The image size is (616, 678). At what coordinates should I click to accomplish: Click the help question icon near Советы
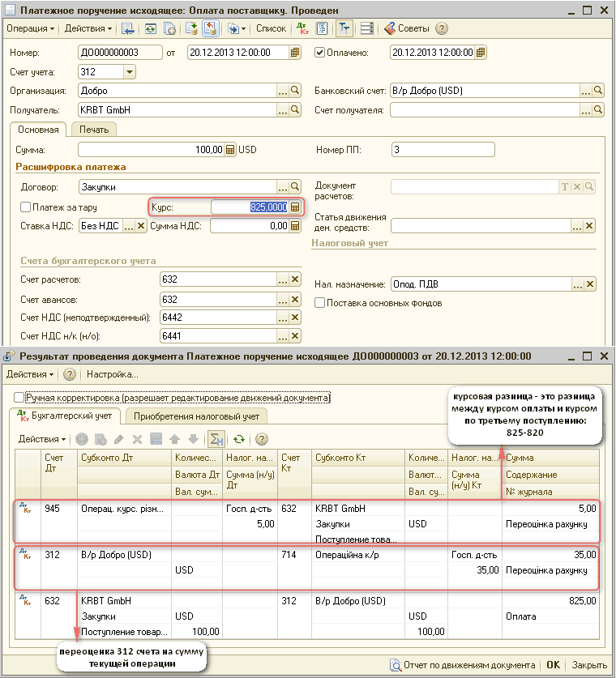441,28
